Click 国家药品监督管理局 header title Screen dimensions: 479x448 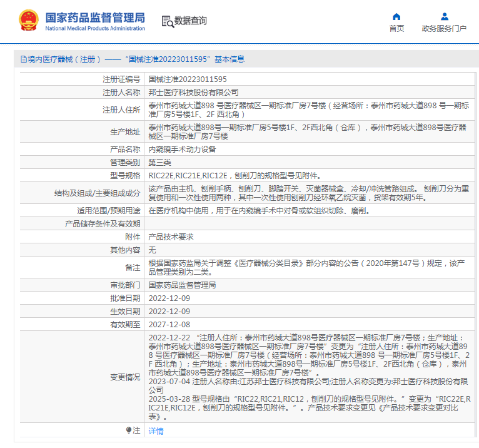[x=95, y=18]
